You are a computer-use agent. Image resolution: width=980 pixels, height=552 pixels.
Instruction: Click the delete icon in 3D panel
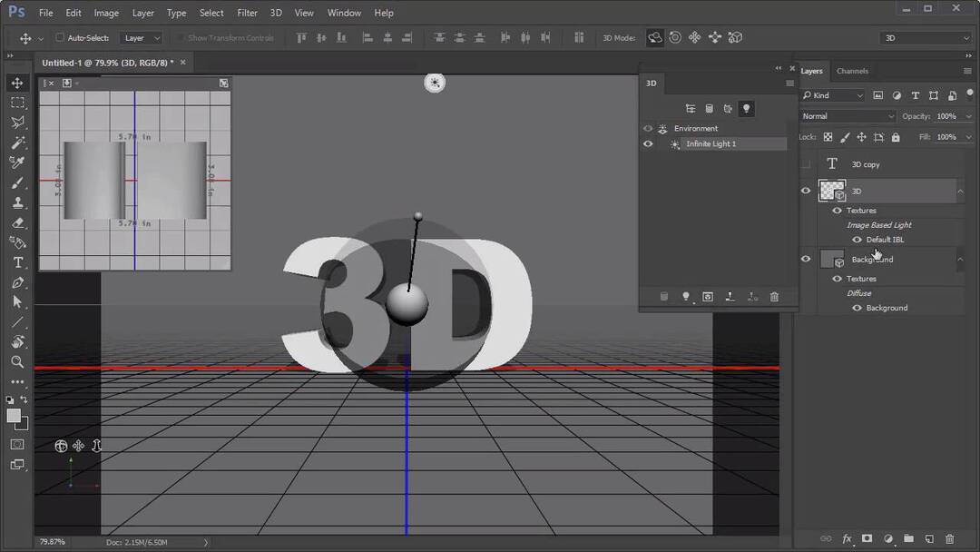(x=774, y=297)
